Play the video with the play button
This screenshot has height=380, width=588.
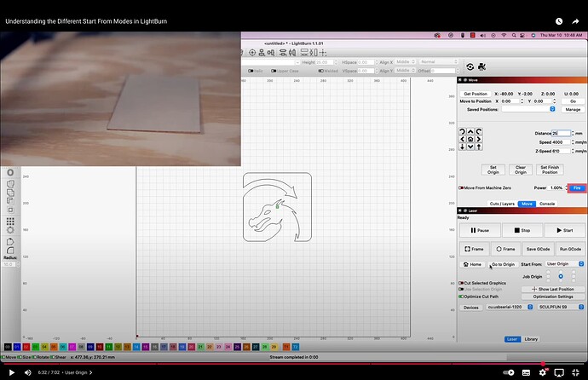pos(11,372)
